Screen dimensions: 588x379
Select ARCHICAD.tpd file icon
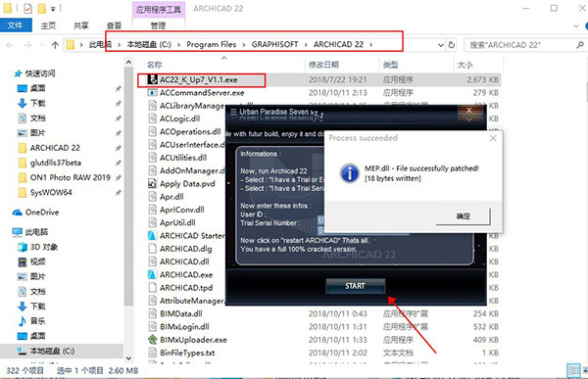pos(152,288)
